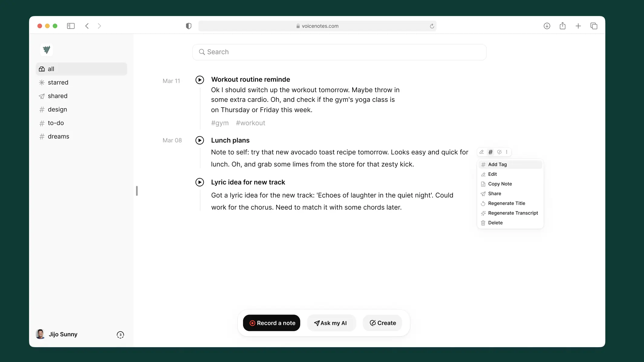Show the tab overview

coord(594,26)
